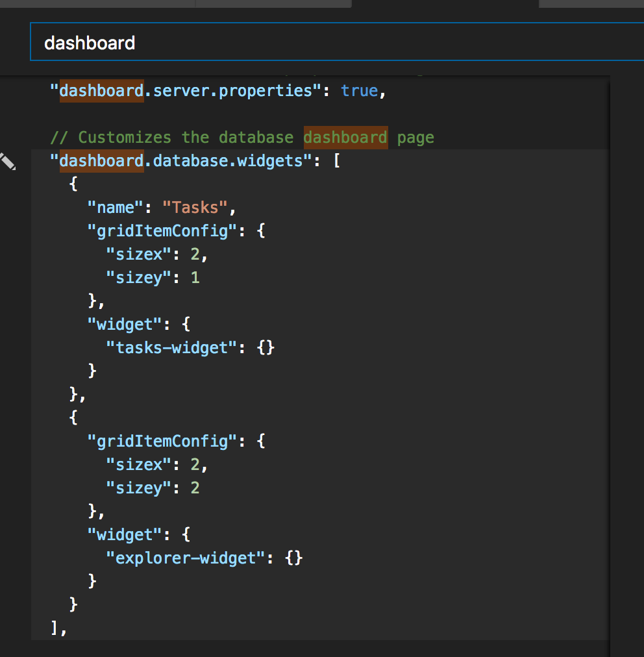Viewport: 644px width, 657px height.
Task: Place cursor on the "name" key
Action: [116, 208]
